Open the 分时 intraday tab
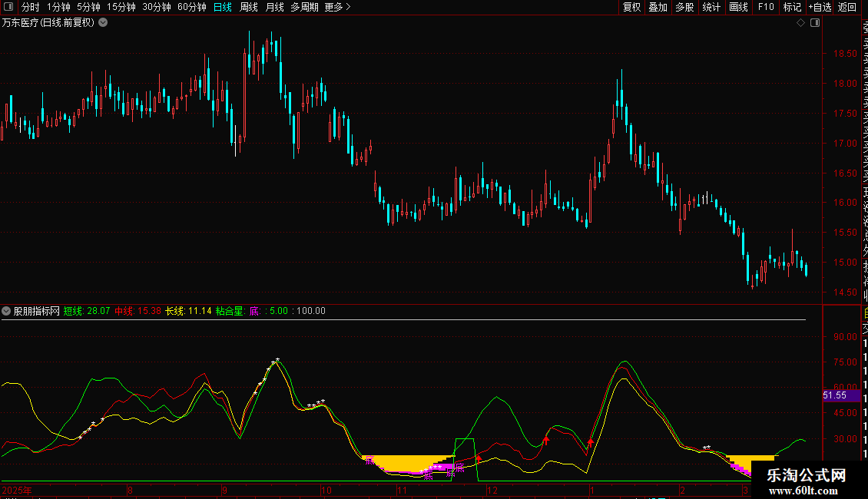 point(31,7)
